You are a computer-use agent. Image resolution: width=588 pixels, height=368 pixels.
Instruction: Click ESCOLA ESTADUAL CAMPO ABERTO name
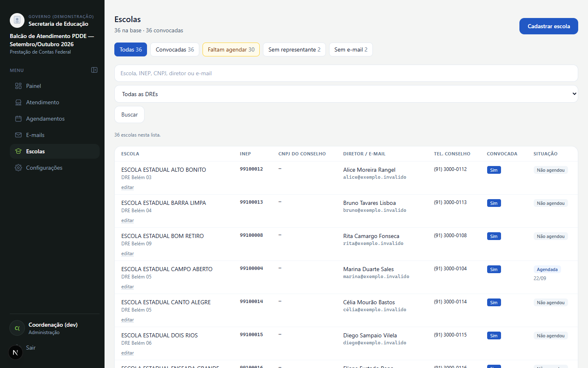(x=167, y=269)
